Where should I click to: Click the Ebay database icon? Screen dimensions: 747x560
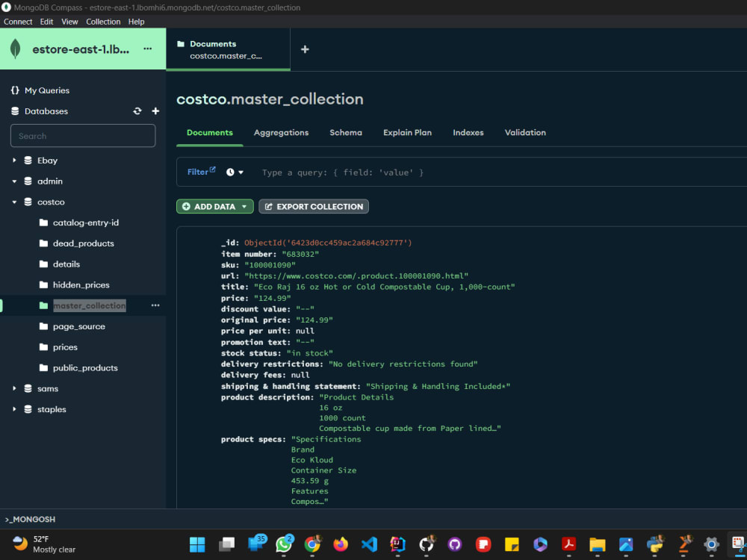28,161
